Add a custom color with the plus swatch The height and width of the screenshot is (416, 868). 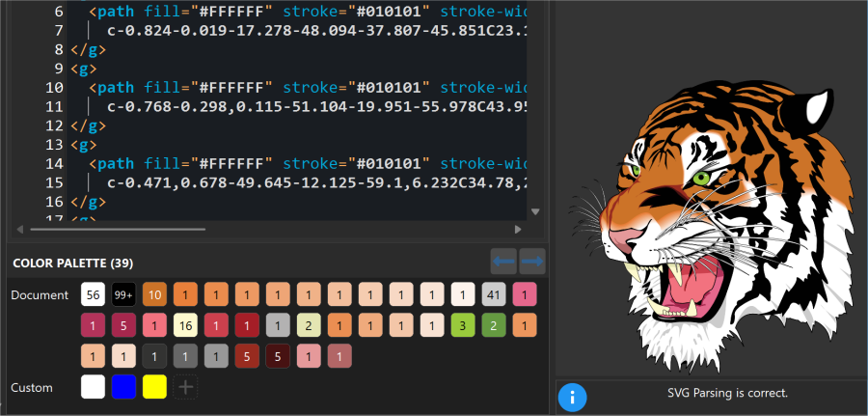186,387
